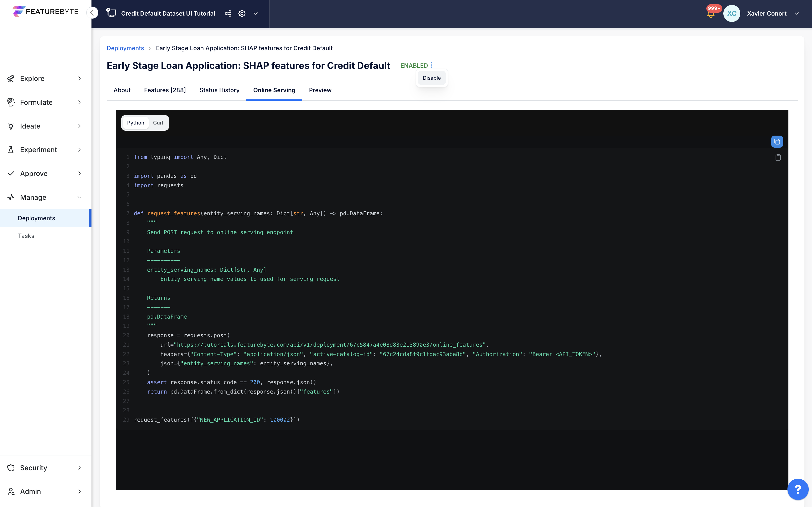Click the XC user avatar

coord(732,13)
